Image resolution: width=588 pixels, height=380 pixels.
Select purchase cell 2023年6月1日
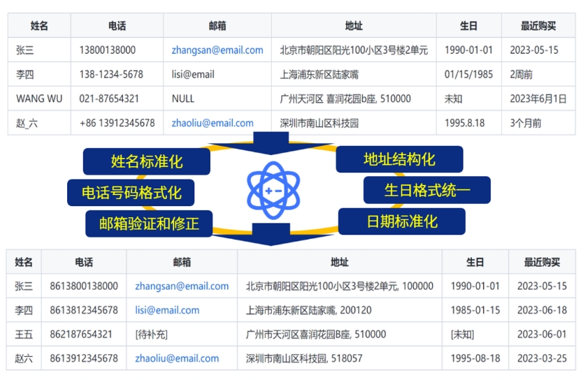(x=538, y=98)
